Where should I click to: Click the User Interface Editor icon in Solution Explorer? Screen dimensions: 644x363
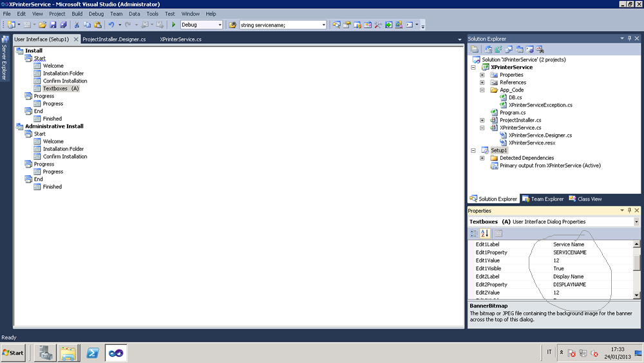pyautogui.click(x=519, y=50)
